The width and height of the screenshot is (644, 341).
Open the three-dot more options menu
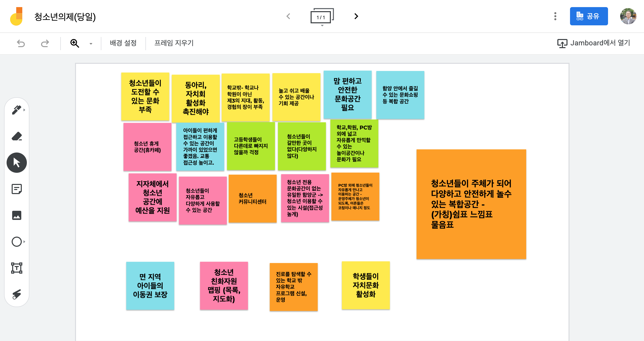(x=555, y=16)
